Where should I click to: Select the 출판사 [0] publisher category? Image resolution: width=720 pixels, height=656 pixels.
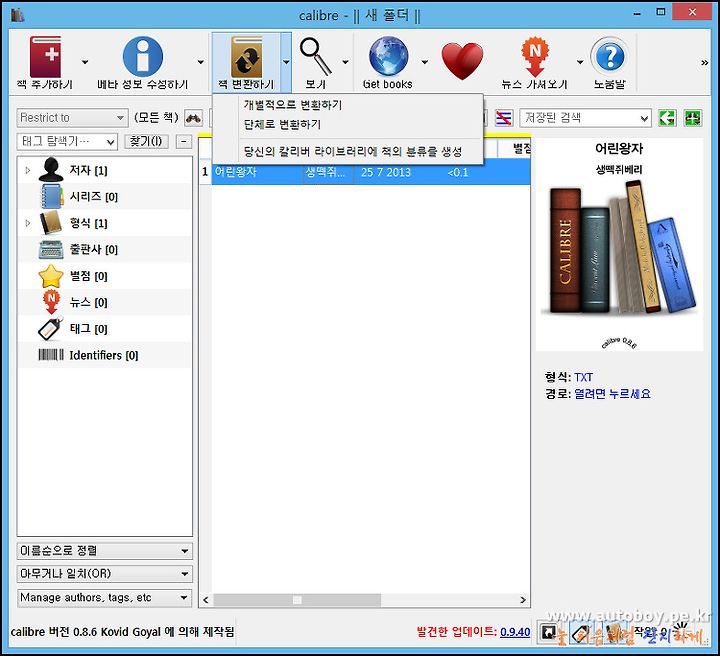(94, 249)
